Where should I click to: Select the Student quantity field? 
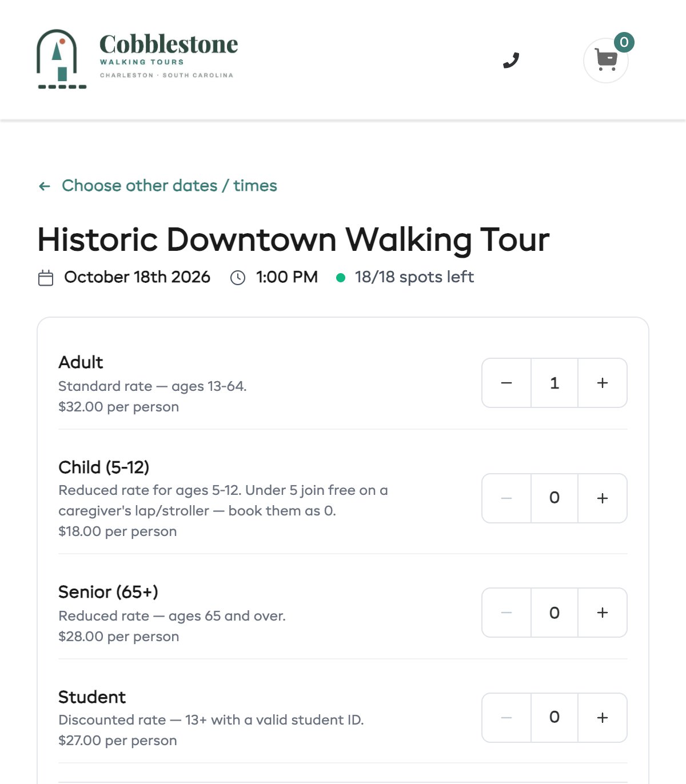[555, 718]
